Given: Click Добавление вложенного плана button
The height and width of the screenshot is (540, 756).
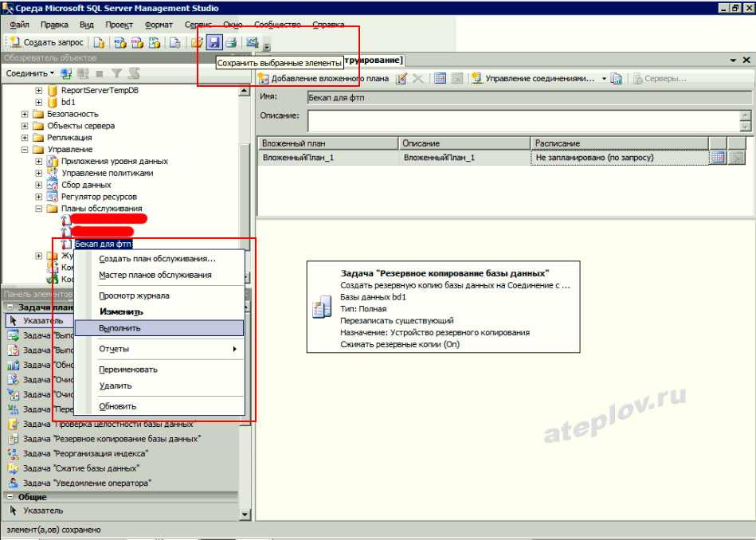Looking at the screenshot, I should click(323, 78).
